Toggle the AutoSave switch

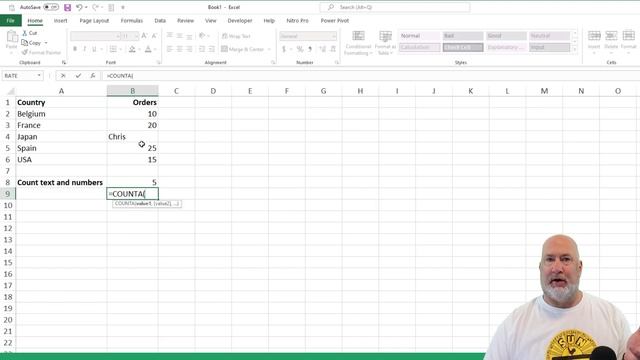point(51,7)
